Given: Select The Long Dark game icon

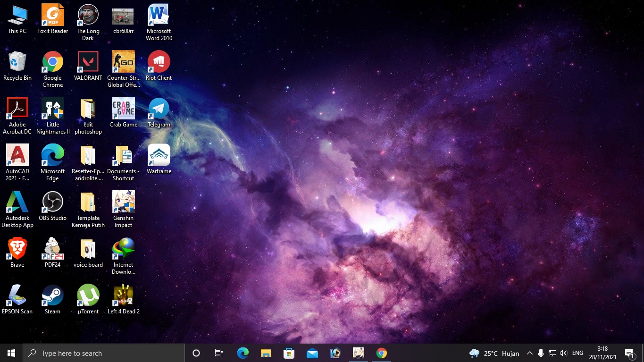Looking at the screenshot, I should click(x=88, y=22).
